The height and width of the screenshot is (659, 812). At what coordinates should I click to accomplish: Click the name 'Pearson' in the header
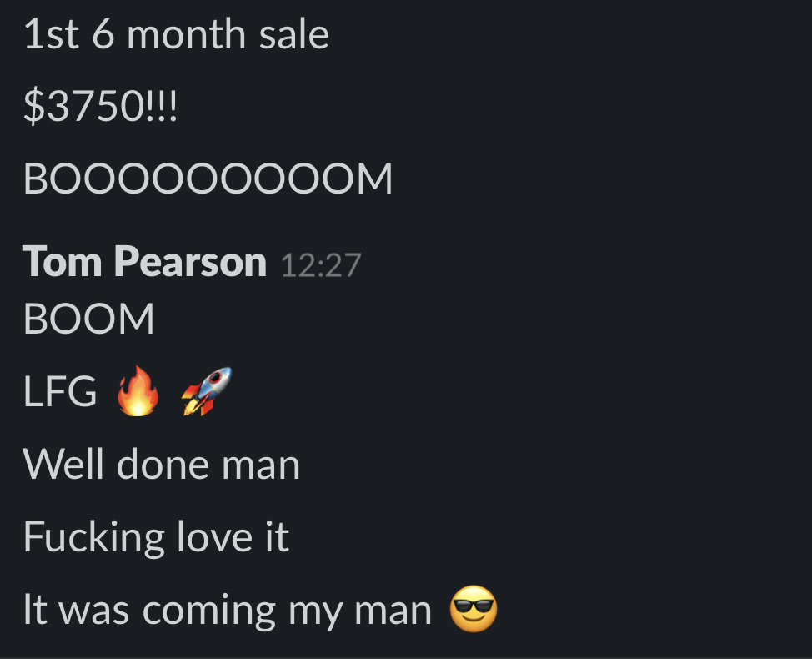[x=190, y=262]
